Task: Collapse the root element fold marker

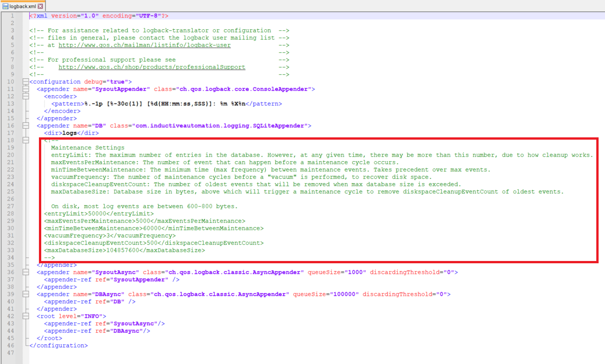Action: (26, 316)
